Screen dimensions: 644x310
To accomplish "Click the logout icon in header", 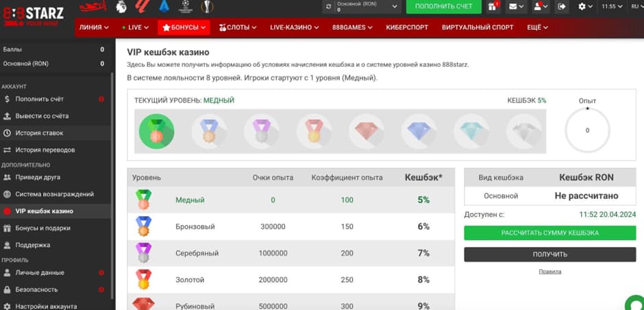I will pyautogui.click(x=562, y=7).
